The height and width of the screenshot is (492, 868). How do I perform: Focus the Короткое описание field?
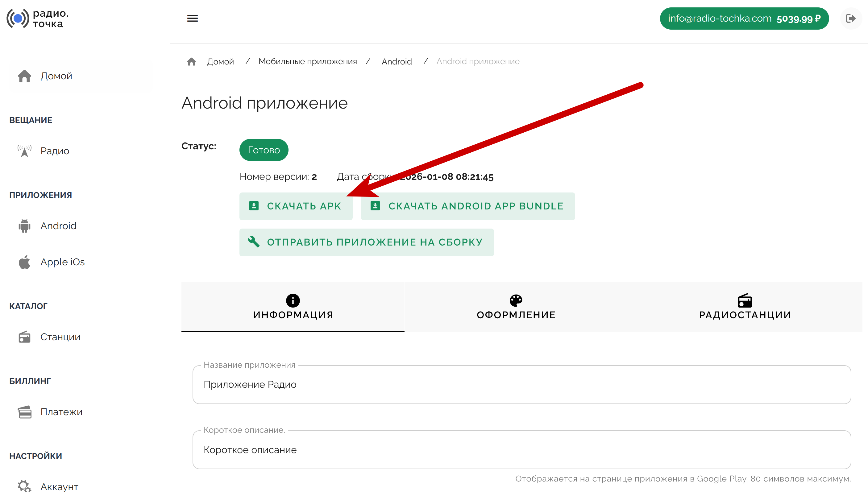pyautogui.click(x=521, y=450)
